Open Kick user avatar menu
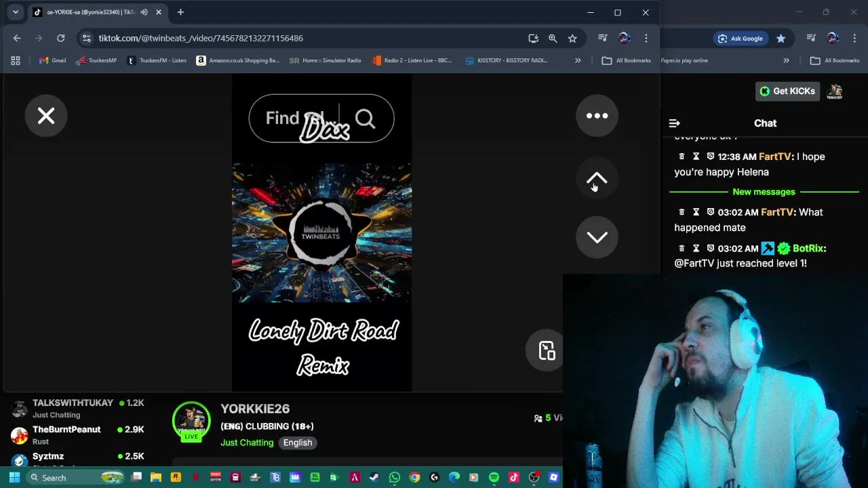Viewport: 868px width, 488px height. [x=835, y=91]
